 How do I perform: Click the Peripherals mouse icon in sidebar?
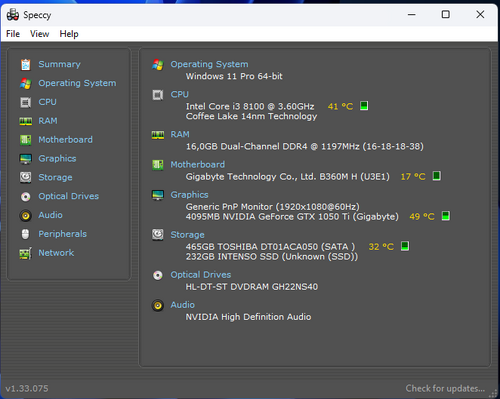point(26,234)
